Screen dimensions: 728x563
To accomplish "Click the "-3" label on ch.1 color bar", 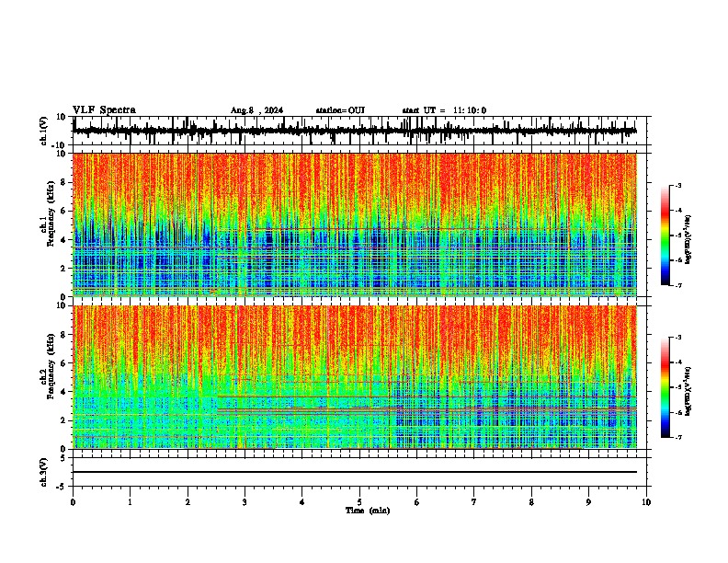I will [x=678, y=185].
